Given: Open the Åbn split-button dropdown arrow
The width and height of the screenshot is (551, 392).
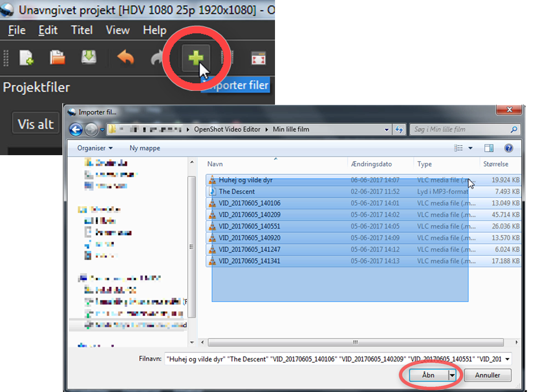Looking at the screenshot, I should click(452, 375).
